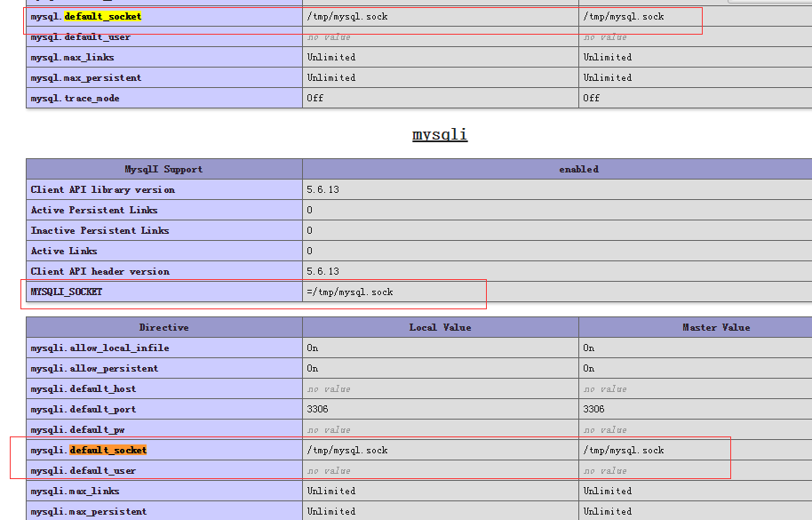This screenshot has width=812, height=520.
Task: Click mysqli.allow_local_infile local value On
Action: [x=312, y=348]
